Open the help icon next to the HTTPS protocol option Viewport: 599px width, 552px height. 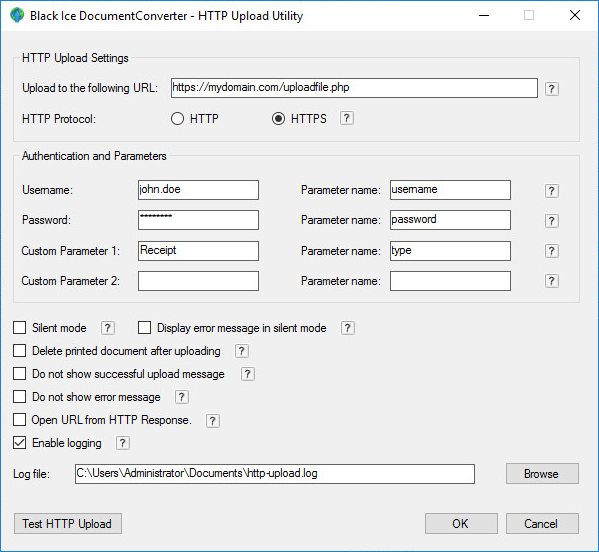click(346, 118)
